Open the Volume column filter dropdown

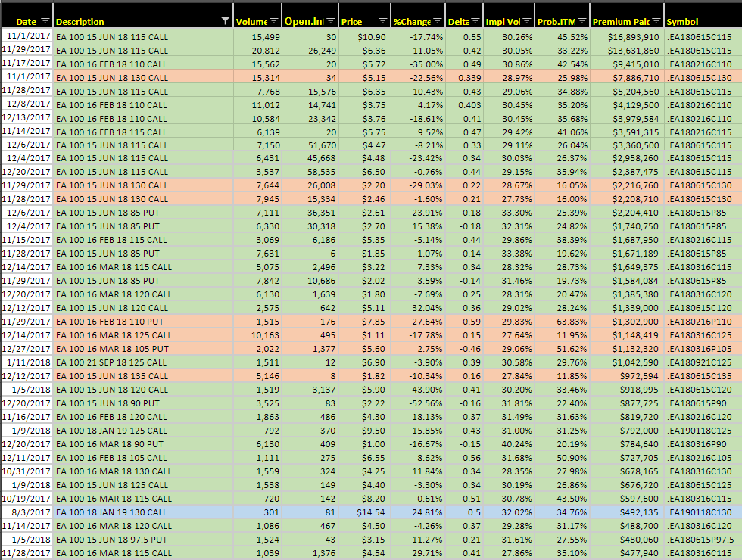click(274, 21)
